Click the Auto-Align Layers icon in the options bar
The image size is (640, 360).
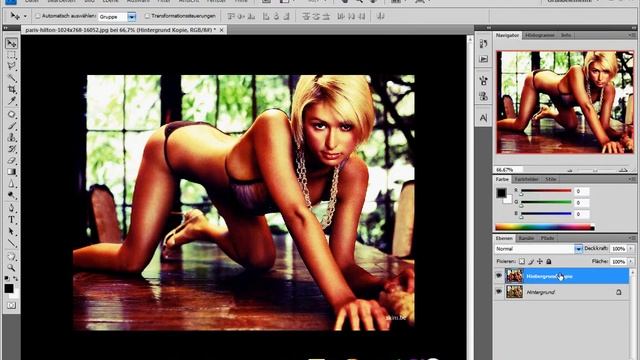380,16
